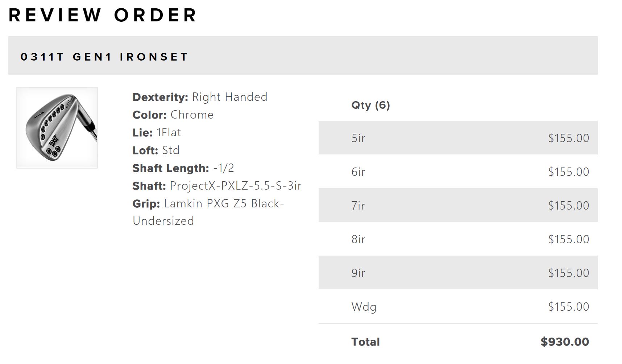Select the 7ir row

coord(457,205)
